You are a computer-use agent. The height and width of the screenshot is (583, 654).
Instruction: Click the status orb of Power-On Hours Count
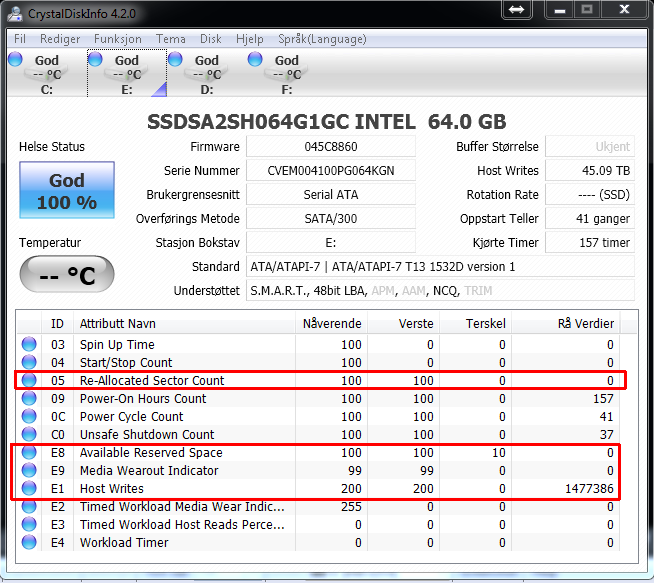tap(29, 398)
